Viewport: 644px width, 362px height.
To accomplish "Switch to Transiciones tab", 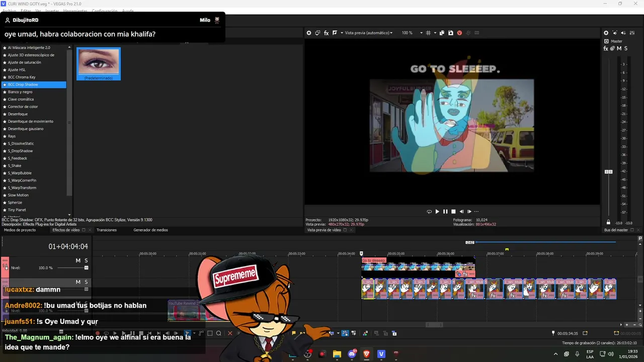I will [107, 230].
